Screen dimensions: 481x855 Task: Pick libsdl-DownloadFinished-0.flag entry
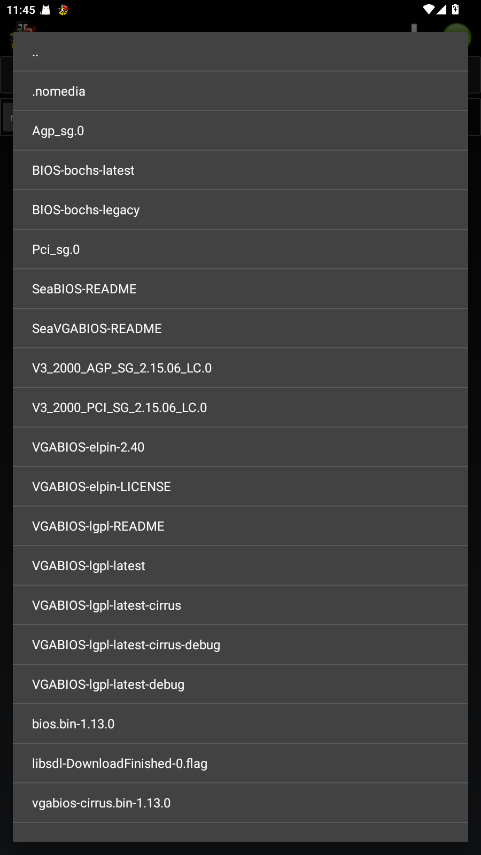(x=240, y=763)
